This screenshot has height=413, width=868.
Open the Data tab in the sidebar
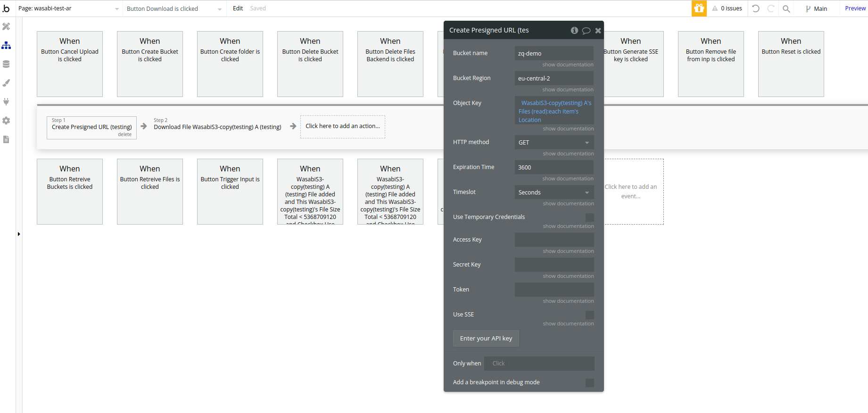point(6,64)
